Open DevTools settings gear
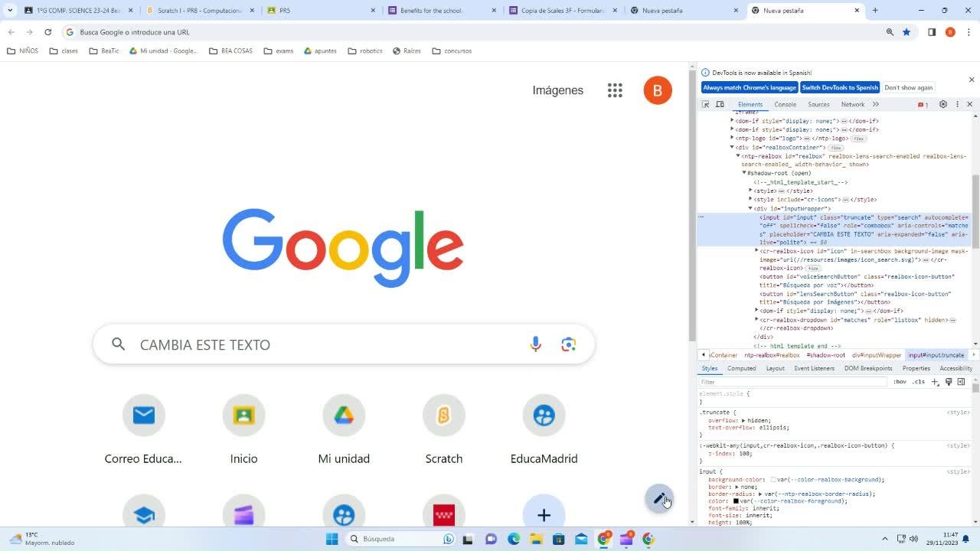980x551 pixels. pyautogui.click(x=943, y=104)
